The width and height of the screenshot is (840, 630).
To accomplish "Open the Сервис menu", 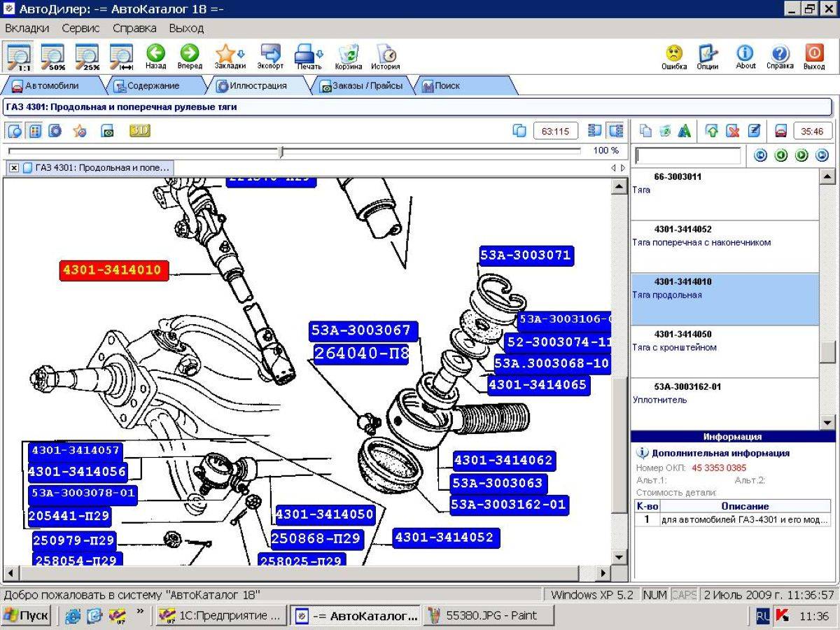I will (80, 28).
